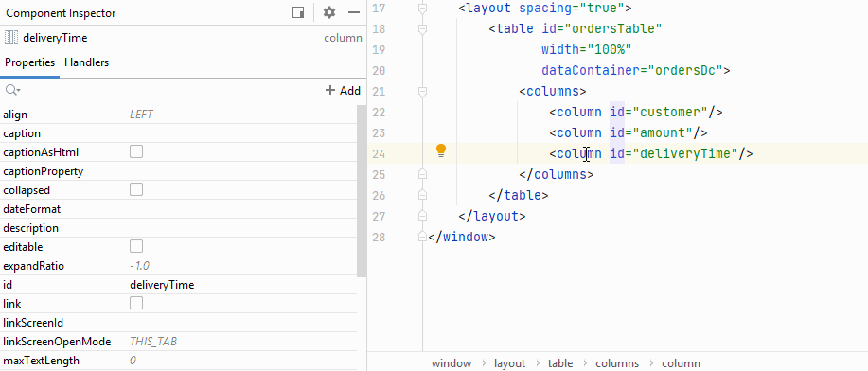This screenshot has height=371, width=868.
Task: Toggle the captionAsHtml checkbox
Action: pyautogui.click(x=136, y=151)
